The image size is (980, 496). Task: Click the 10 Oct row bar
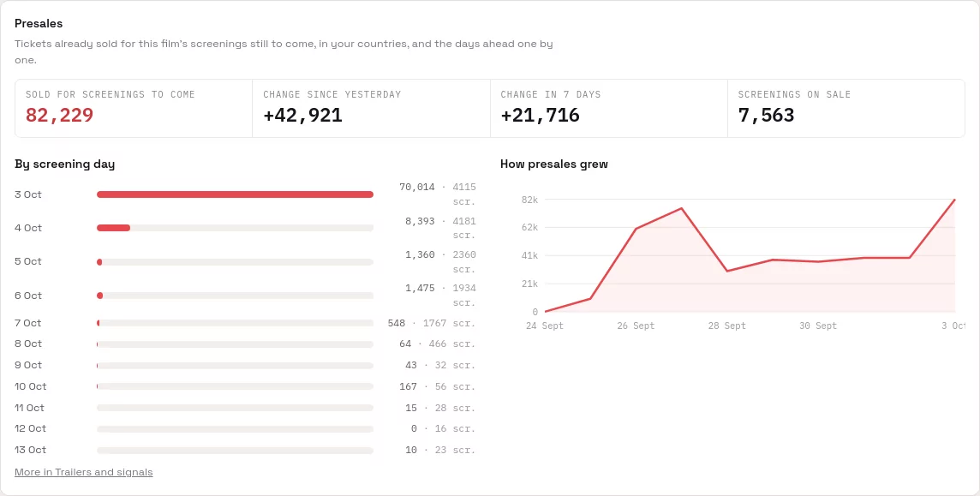click(x=235, y=386)
